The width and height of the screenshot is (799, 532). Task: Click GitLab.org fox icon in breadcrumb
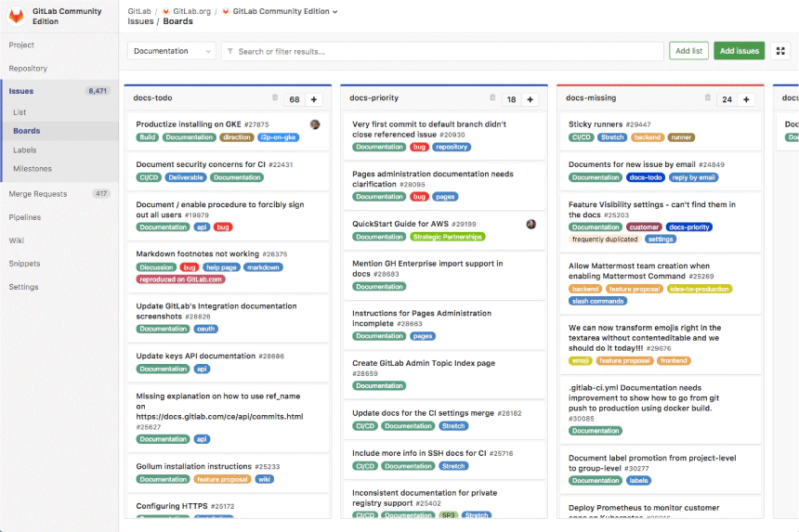pos(165,11)
